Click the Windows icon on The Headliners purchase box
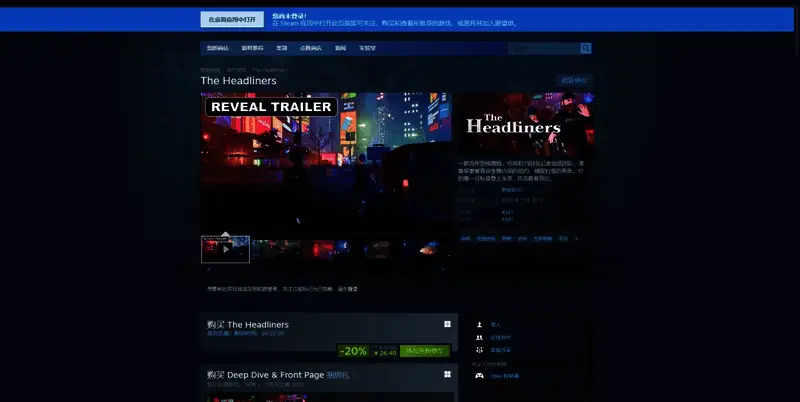The width and height of the screenshot is (800, 402). (446, 325)
